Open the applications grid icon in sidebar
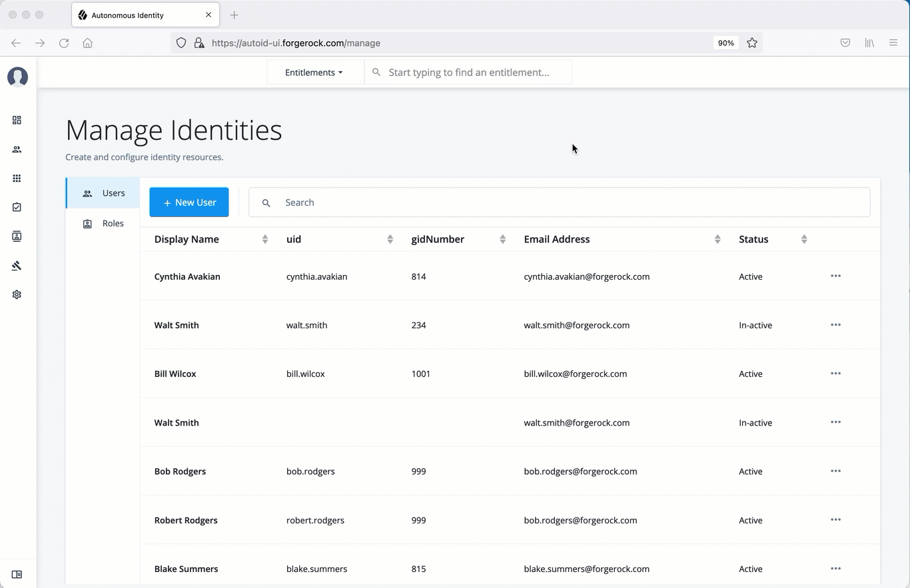 tap(17, 178)
